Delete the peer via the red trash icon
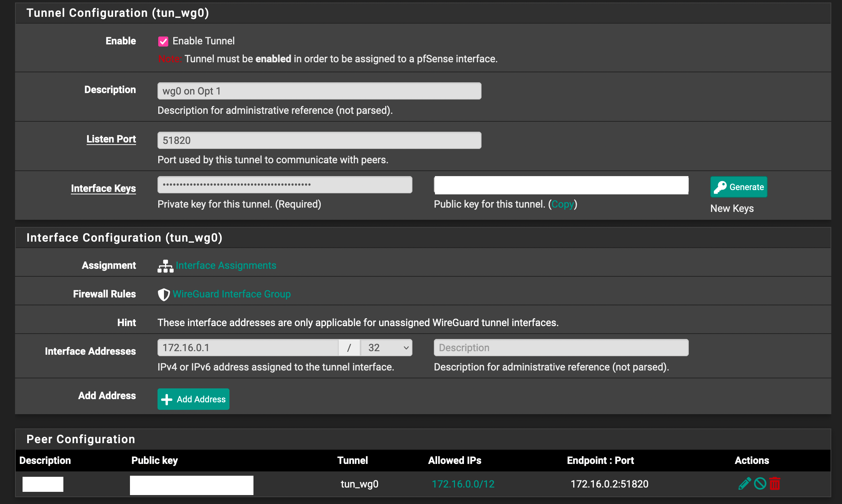842x504 pixels. click(x=775, y=484)
